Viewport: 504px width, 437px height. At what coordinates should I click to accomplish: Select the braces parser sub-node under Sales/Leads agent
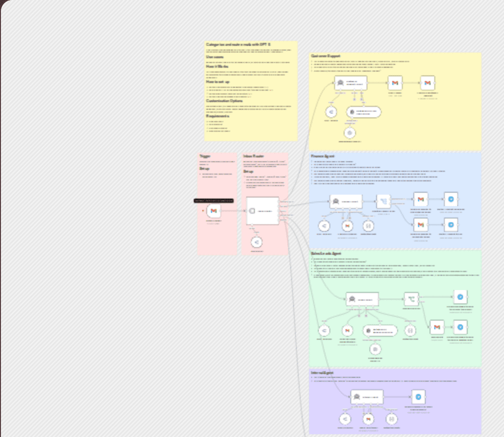coord(410,330)
